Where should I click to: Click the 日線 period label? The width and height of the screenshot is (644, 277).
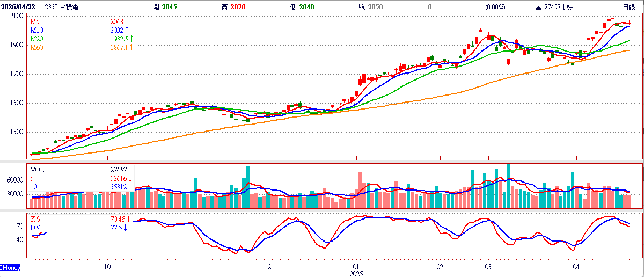coord(629,6)
